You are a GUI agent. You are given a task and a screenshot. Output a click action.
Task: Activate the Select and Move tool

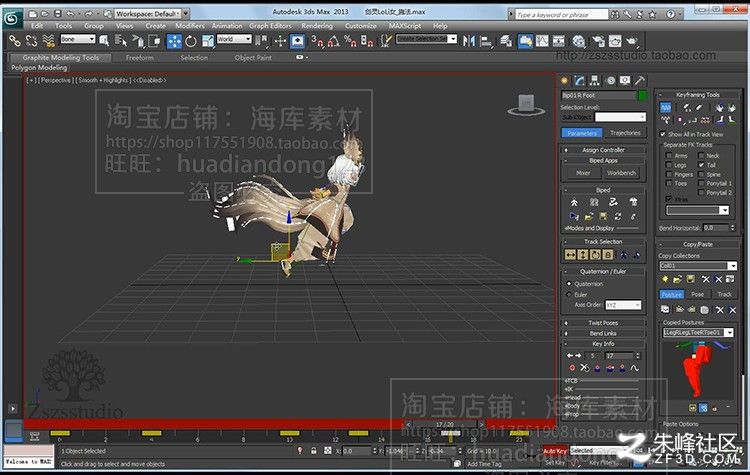[x=175, y=42]
